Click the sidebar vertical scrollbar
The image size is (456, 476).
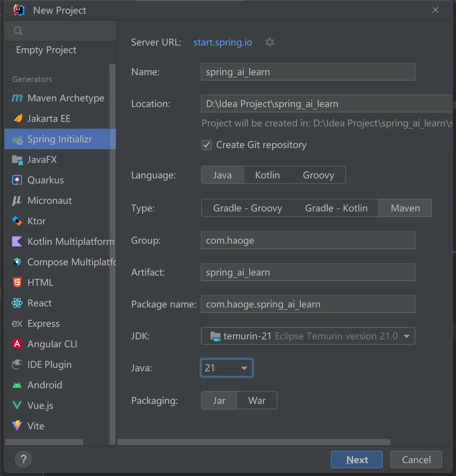coord(112,254)
